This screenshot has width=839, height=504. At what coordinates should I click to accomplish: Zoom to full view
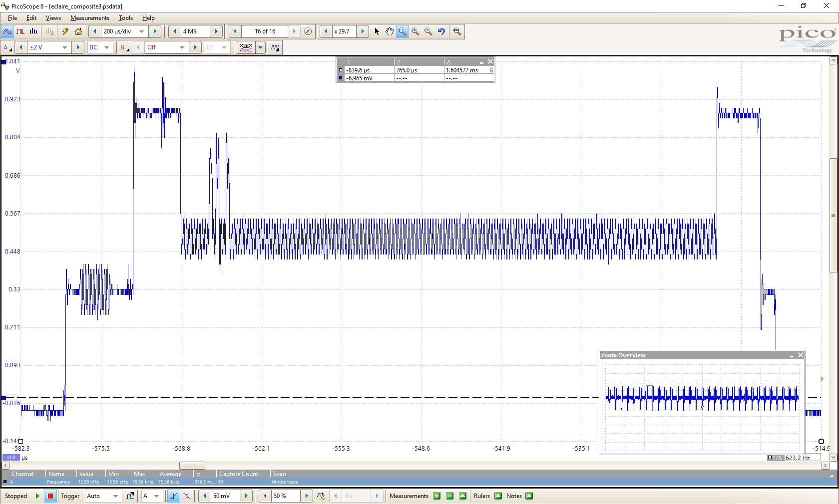tap(457, 31)
